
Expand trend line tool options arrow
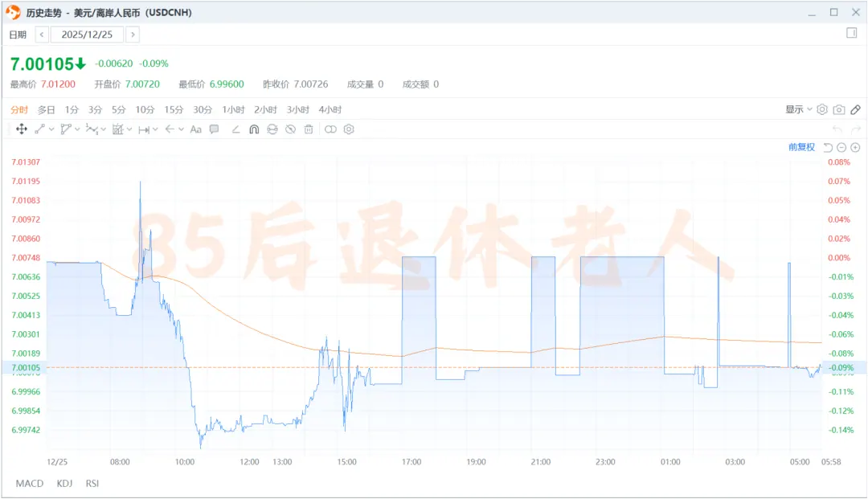(51, 129)
